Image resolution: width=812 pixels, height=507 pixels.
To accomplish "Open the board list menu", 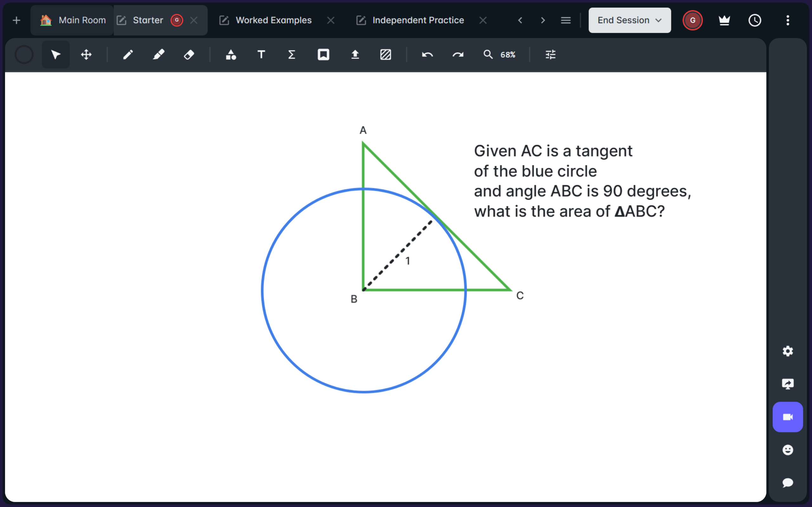I will (566, 21).
